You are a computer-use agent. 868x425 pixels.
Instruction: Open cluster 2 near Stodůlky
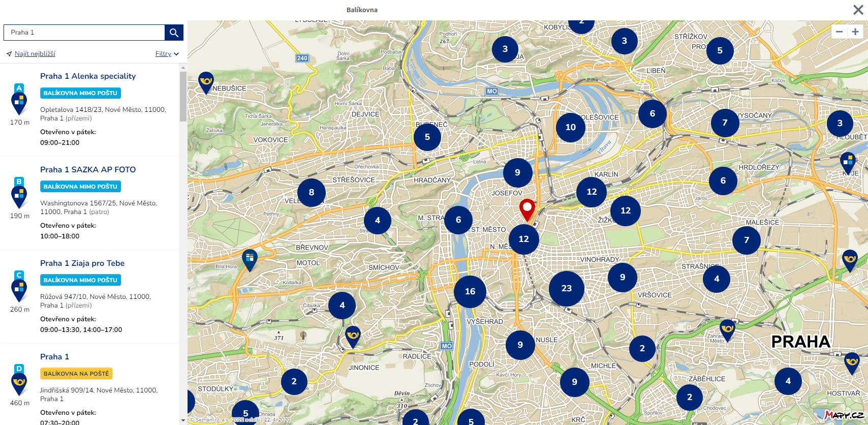pyautogui.click(x=294, y=381)
